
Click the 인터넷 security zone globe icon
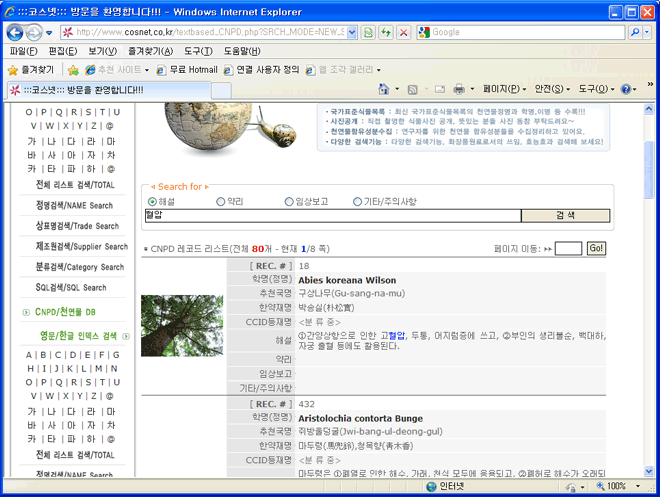click(431, 487)
